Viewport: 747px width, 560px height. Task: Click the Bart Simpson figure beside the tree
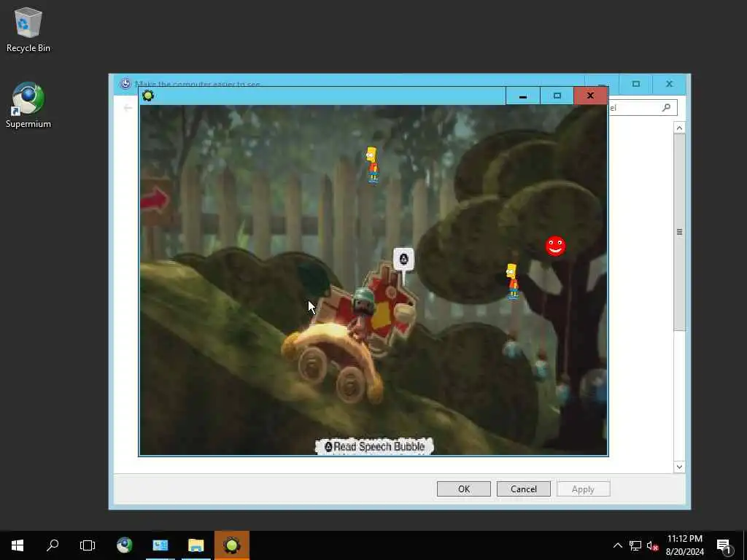(512, 281)
